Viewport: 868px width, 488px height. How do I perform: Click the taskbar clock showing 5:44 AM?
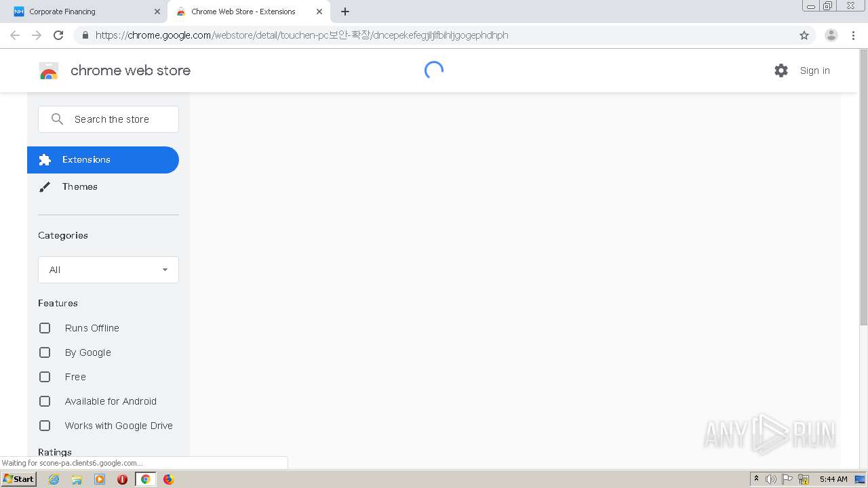(x=833, y=479)
